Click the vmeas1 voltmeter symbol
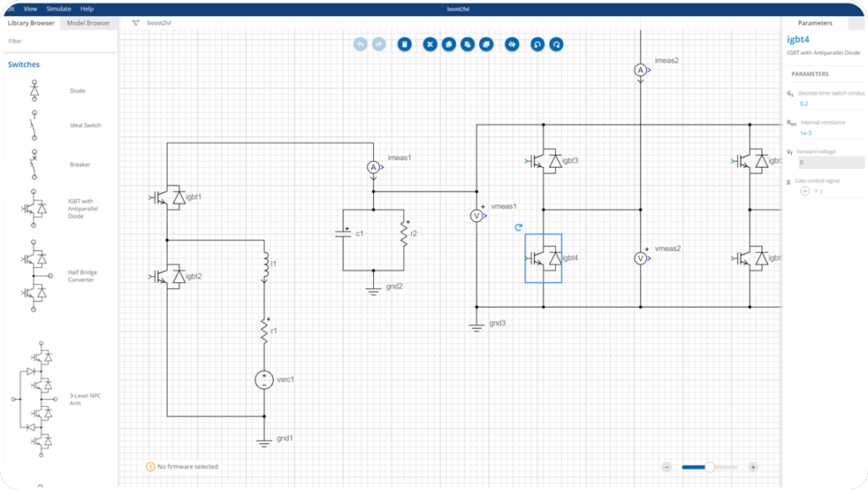This screenshot has width=868, height=490. coord(476,216)
